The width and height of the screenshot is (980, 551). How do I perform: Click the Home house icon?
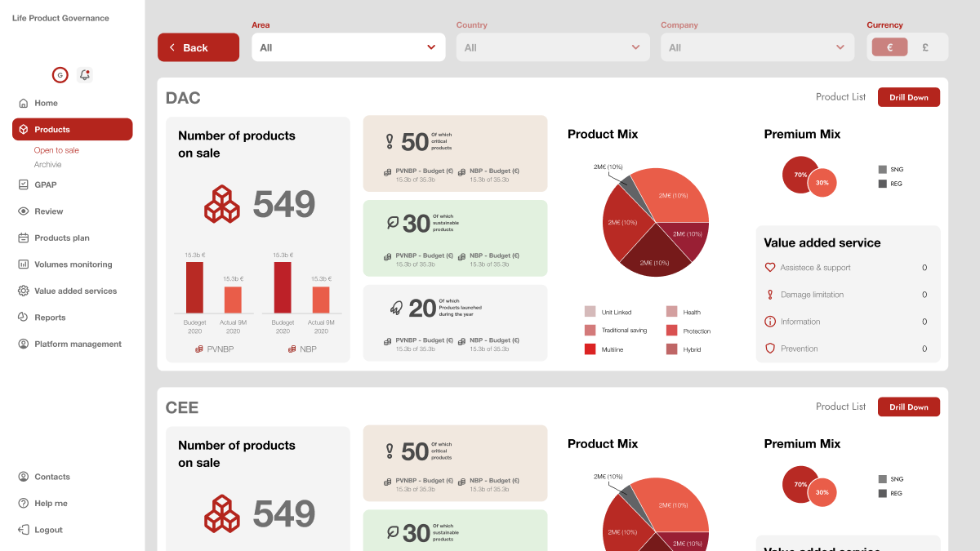[23, 103]
